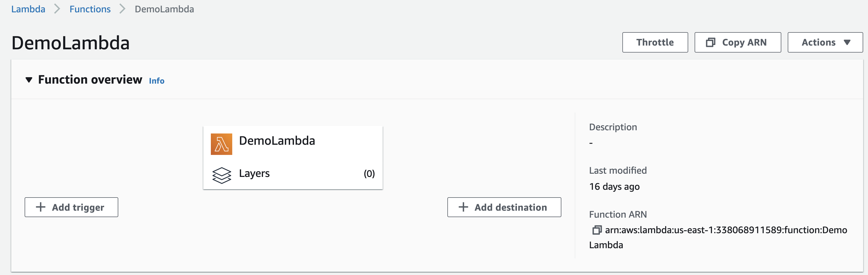Open Layers row in the function card

coord(254,173)
